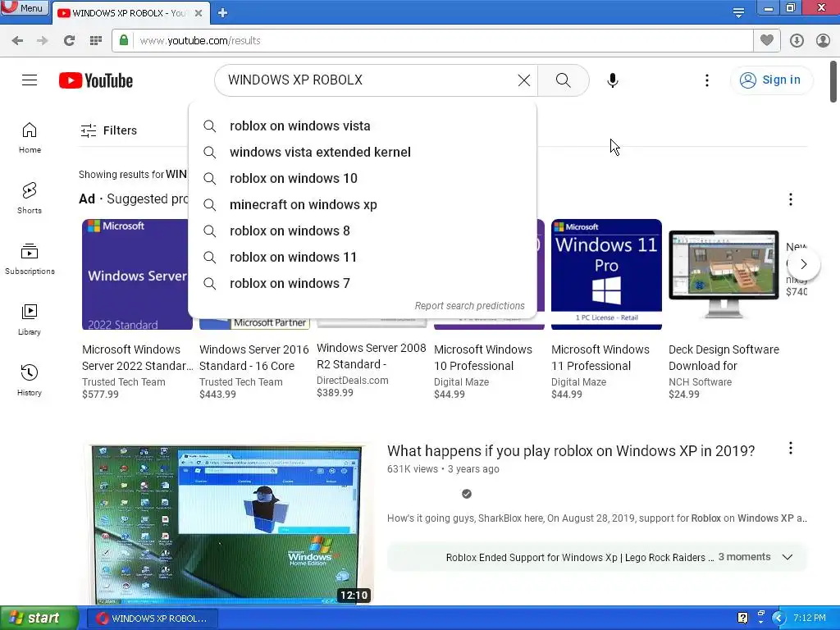Clear the search query with X
Image resolution: width=840 pixels, height=630 pixels.
(x=524, y=80)
